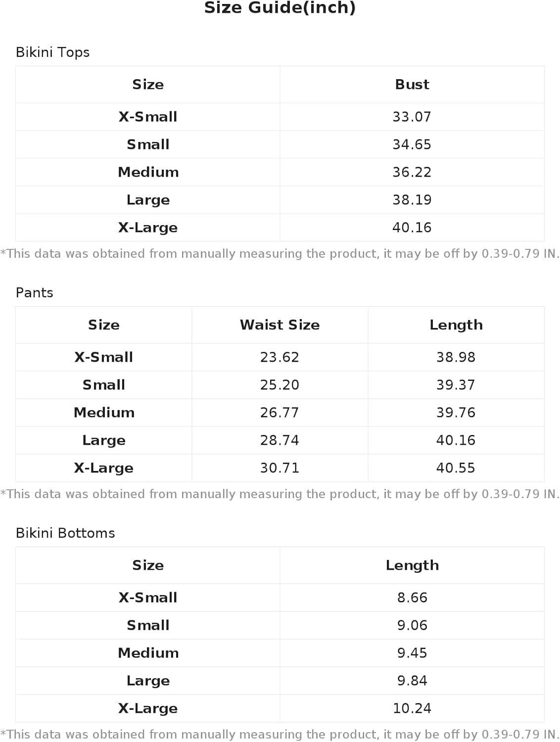Select the Pants section label

pyautogui.click(x=34, y=293)
